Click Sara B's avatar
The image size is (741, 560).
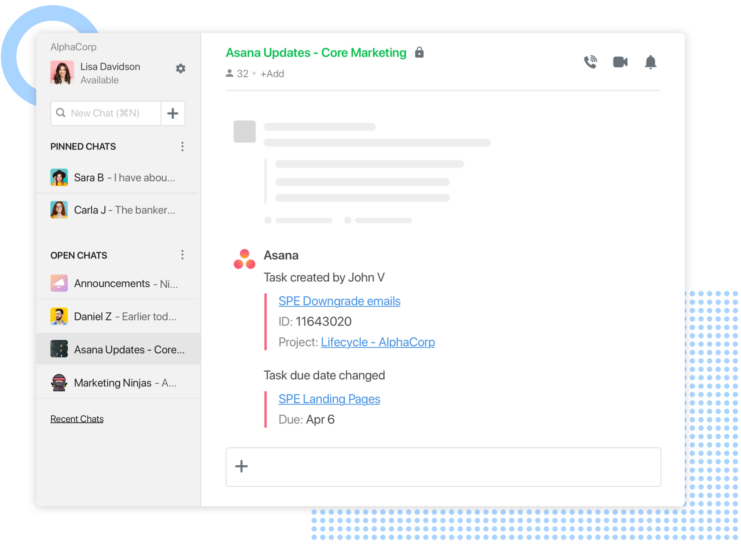(59, 177)
